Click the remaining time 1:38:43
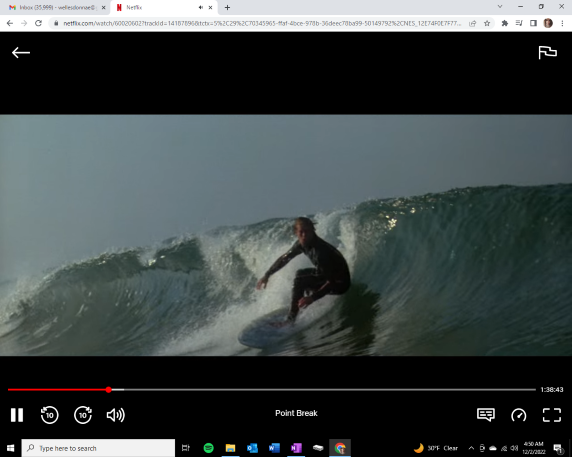 coord(552,390)
